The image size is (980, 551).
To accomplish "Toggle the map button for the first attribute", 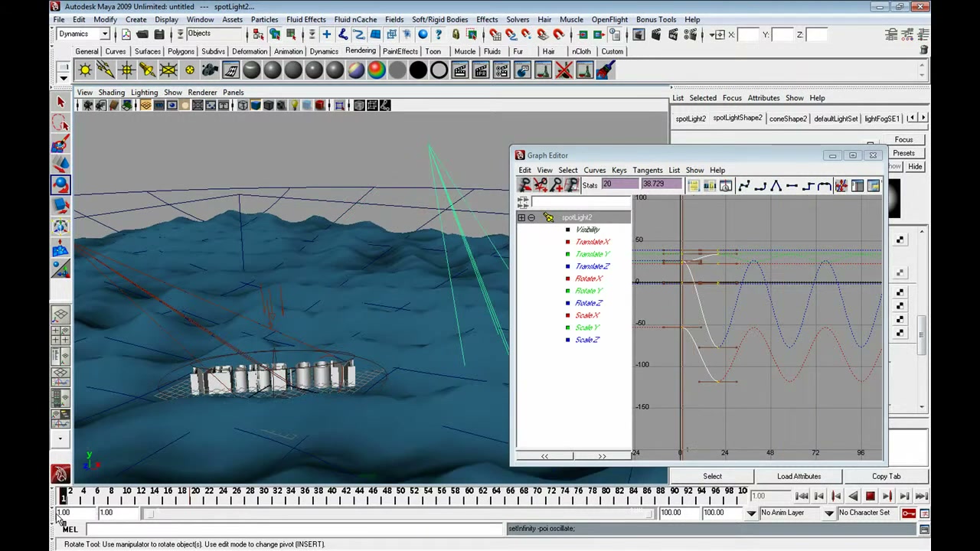I will click(x=900, y=240).
